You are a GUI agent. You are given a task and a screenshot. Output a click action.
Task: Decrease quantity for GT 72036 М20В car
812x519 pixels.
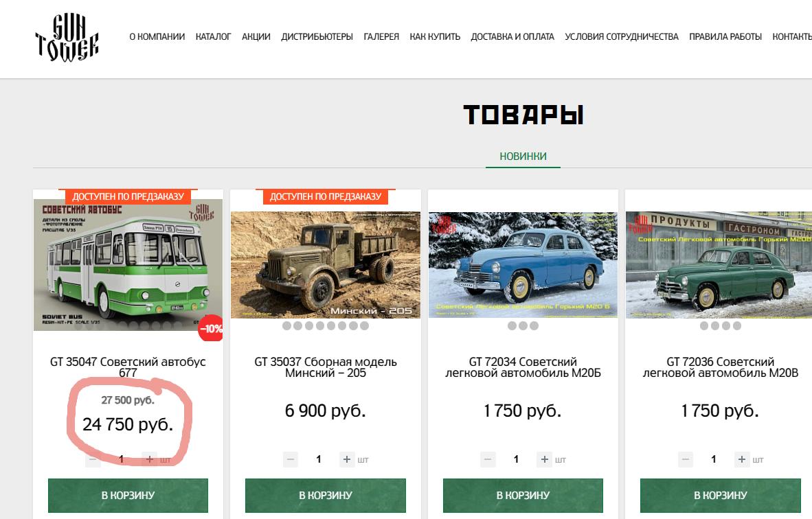(686, 459)
